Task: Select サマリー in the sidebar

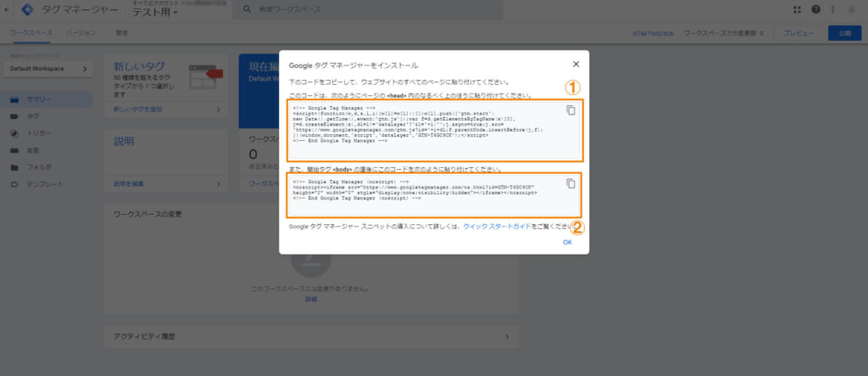Action: 47,99
